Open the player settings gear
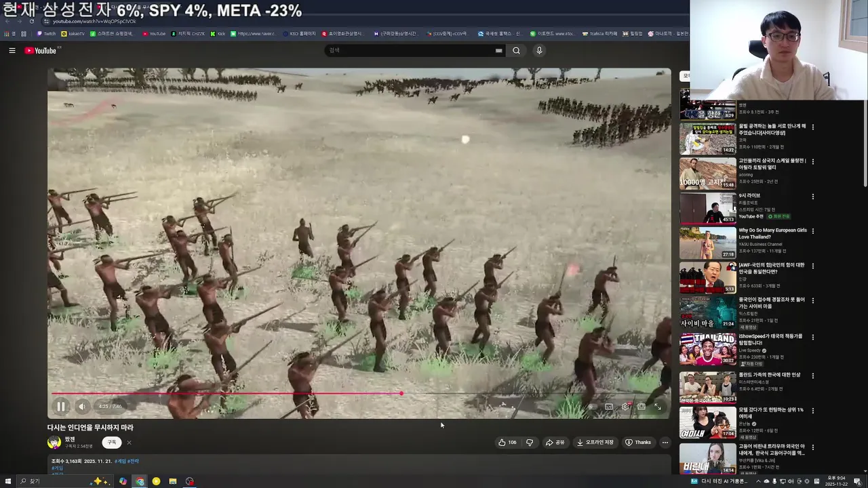Image resolution: width=868 pixels, height=488 pixels. point(625,407)
